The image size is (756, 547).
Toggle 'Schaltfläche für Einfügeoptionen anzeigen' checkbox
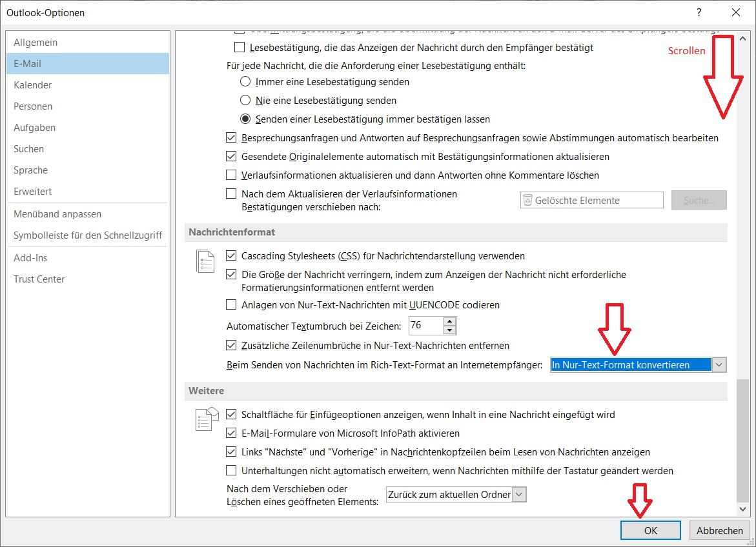(231, 414)
